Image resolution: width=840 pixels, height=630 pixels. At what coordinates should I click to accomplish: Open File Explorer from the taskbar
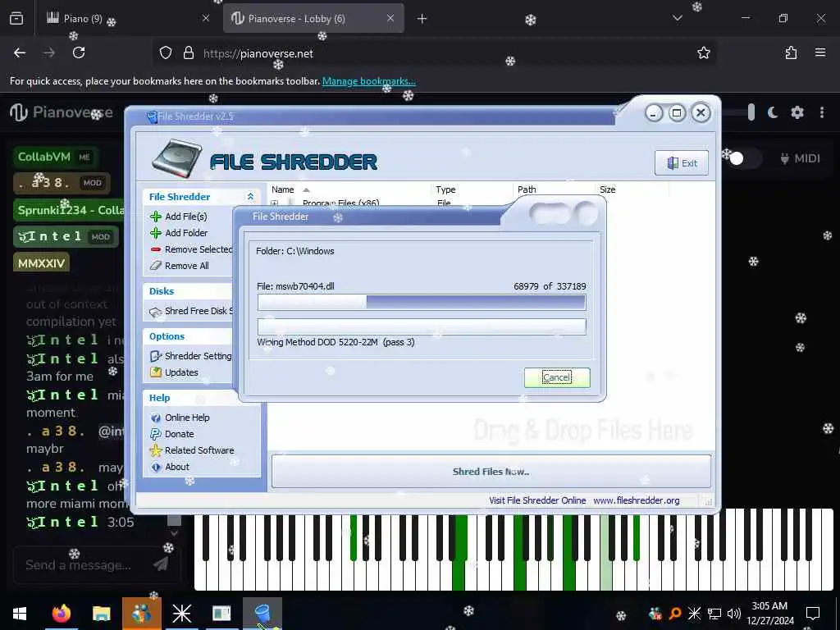click(x=101, y=614)
